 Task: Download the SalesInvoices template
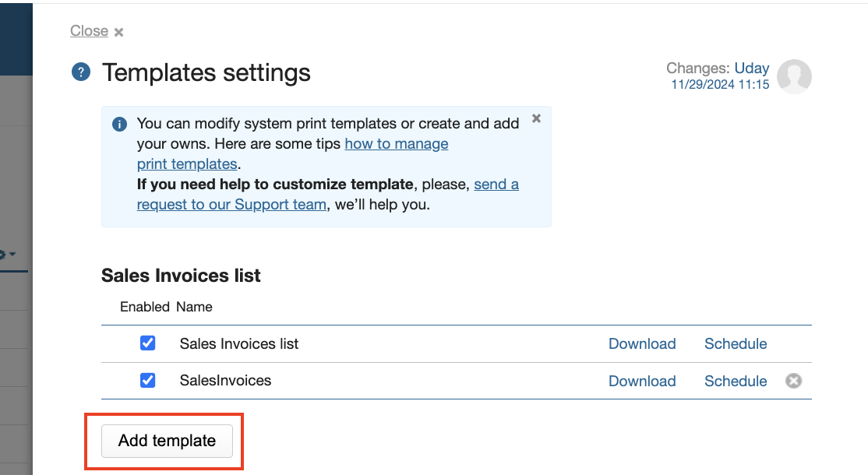[x=642, y=381]
